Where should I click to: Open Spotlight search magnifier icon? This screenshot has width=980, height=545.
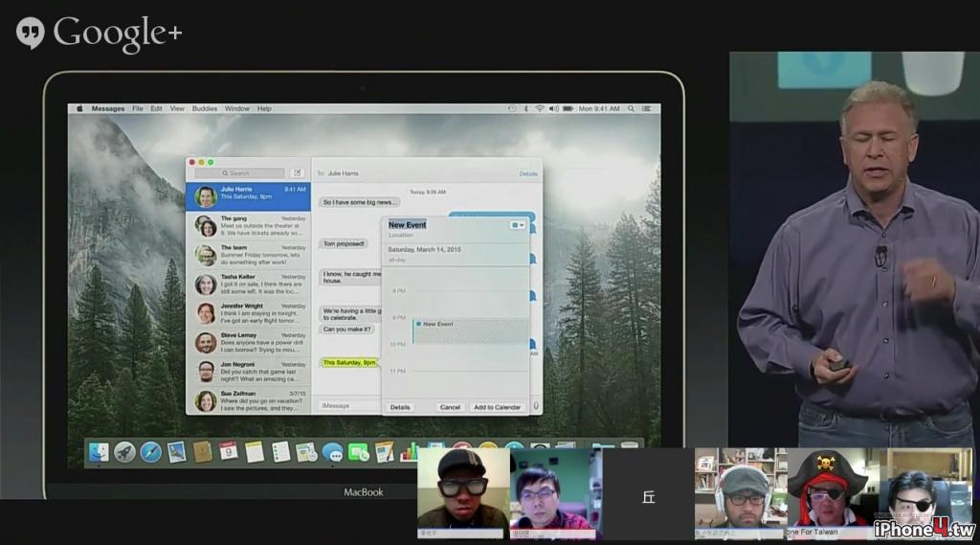point(632,109)
